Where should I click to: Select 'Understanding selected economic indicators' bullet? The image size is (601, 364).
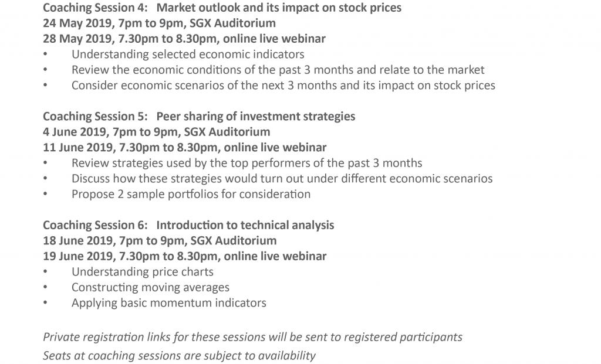[x=188, y=55]
